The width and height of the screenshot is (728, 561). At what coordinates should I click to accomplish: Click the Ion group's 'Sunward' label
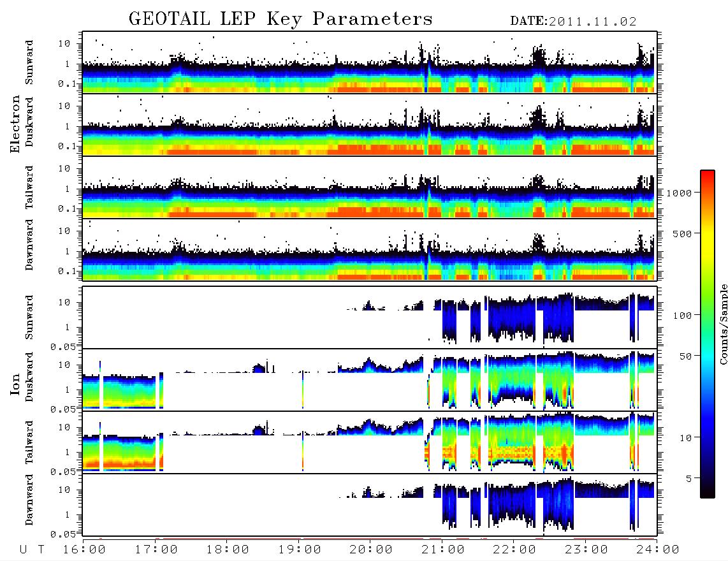29,317
